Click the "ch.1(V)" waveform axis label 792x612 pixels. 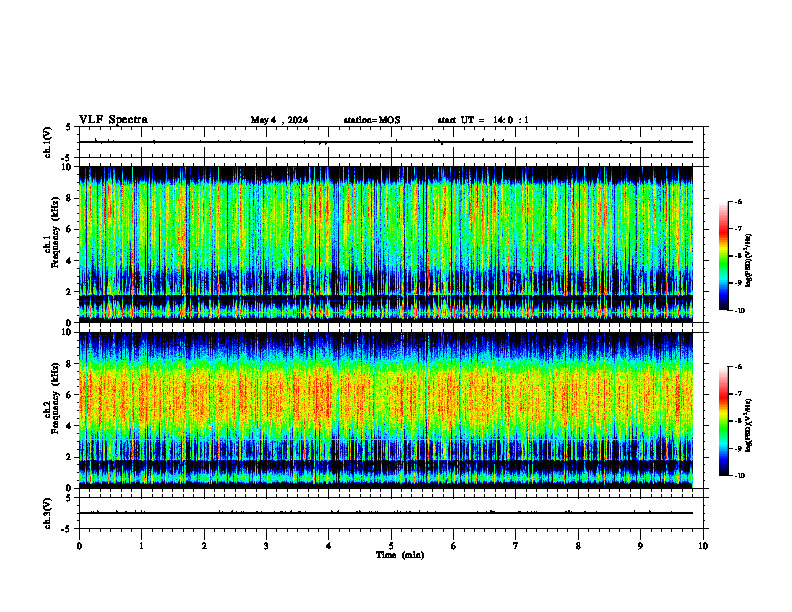pyautogui.click(x=47, y=142)
